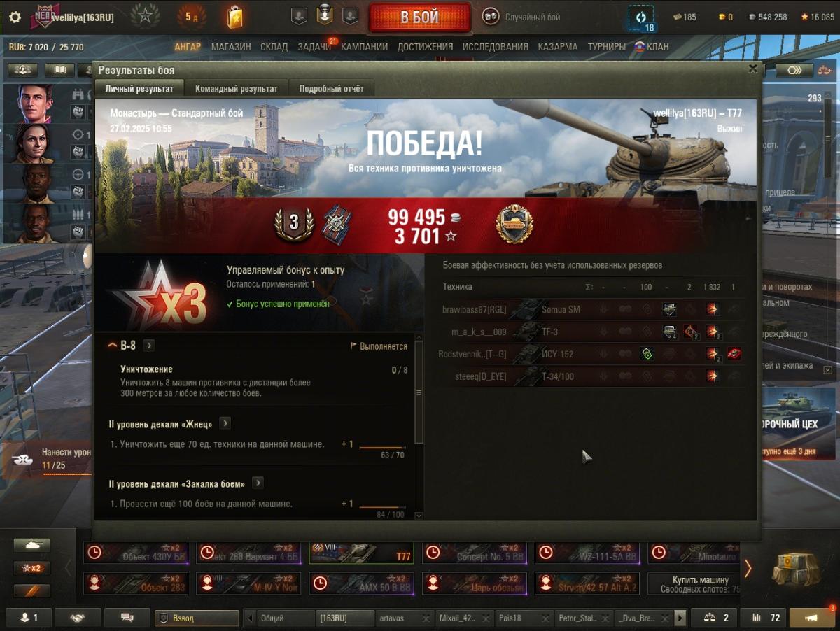Click the mission list vertical scrollbar
840x631 pixels.
[x=419, y=392]
